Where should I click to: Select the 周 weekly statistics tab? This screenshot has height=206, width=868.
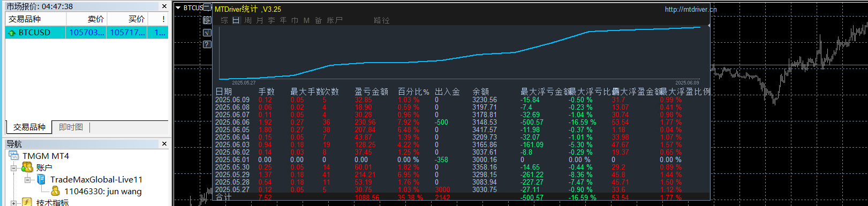[248, 20]
